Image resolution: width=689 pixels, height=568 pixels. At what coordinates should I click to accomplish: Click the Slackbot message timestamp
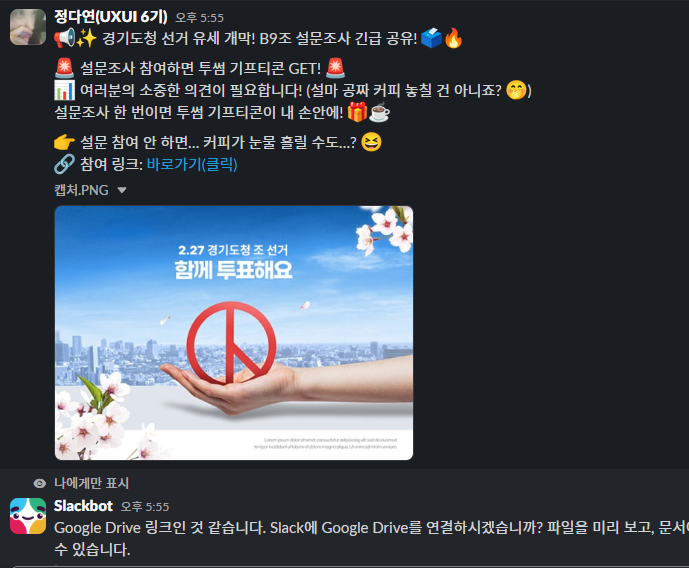pyautogui.click(x=145, y=507)
